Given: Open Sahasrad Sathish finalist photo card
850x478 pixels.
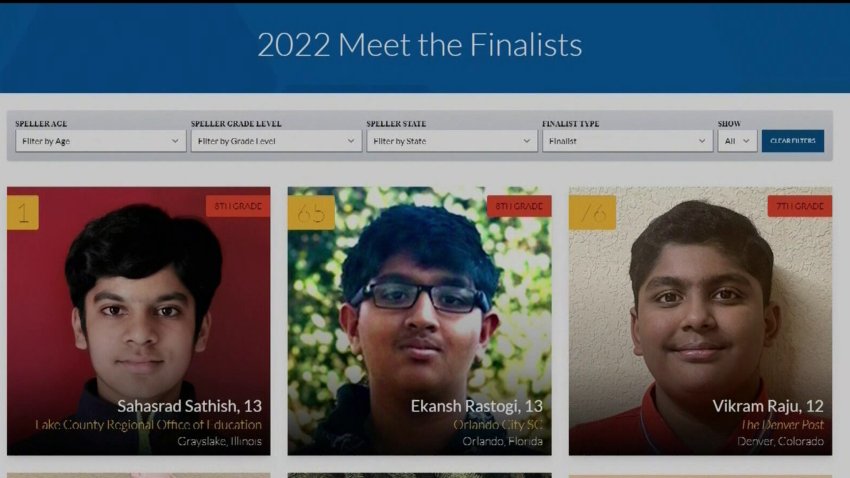Looking at the screenshot, I should [139, 321].
